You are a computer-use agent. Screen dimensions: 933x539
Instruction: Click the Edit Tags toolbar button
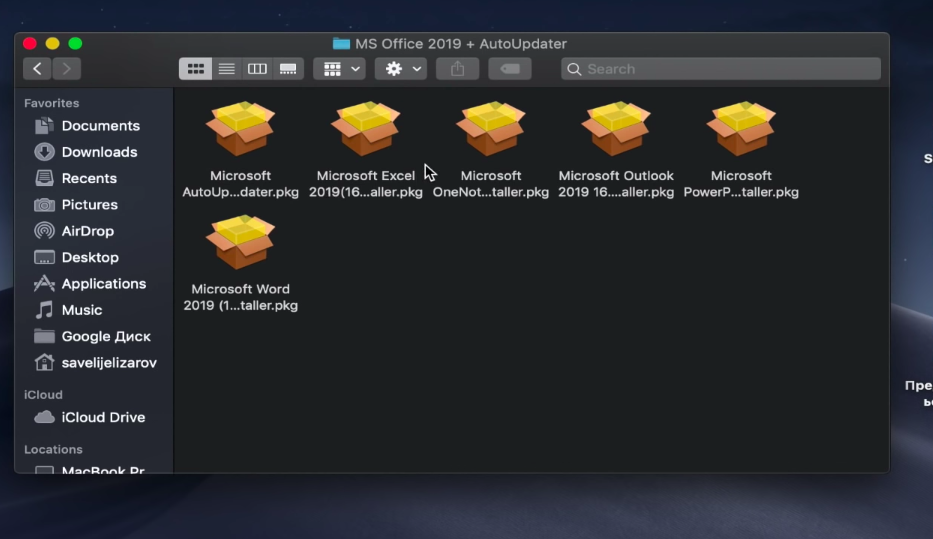tap(510, 69)
